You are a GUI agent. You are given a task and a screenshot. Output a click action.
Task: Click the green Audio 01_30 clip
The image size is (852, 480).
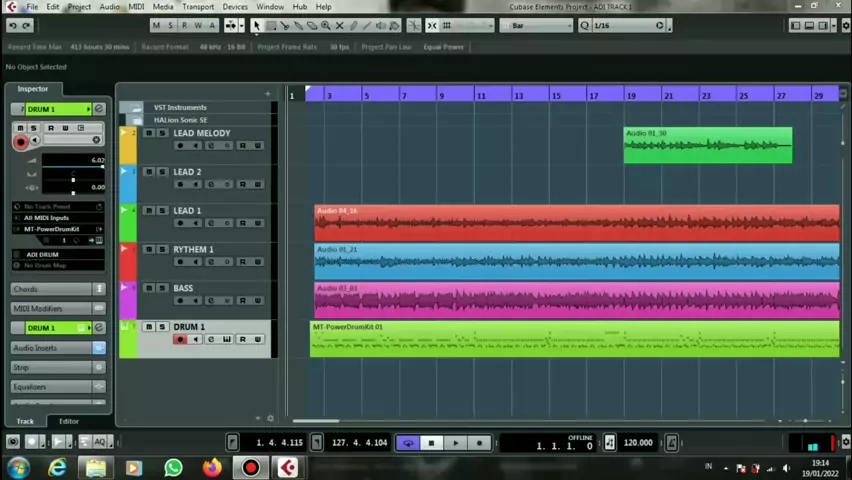[x=707, y=146]
